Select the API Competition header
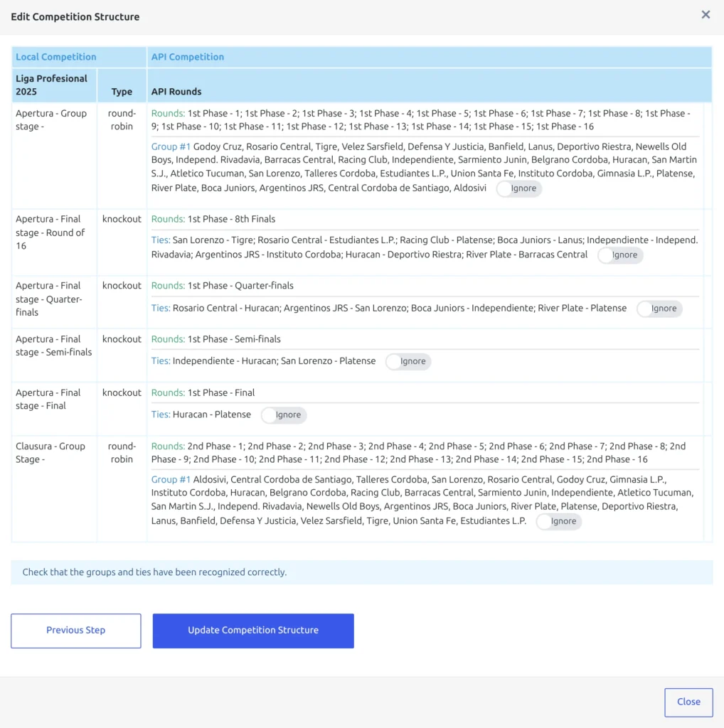This screenshot has width=724, height=728. pos(188,57)
